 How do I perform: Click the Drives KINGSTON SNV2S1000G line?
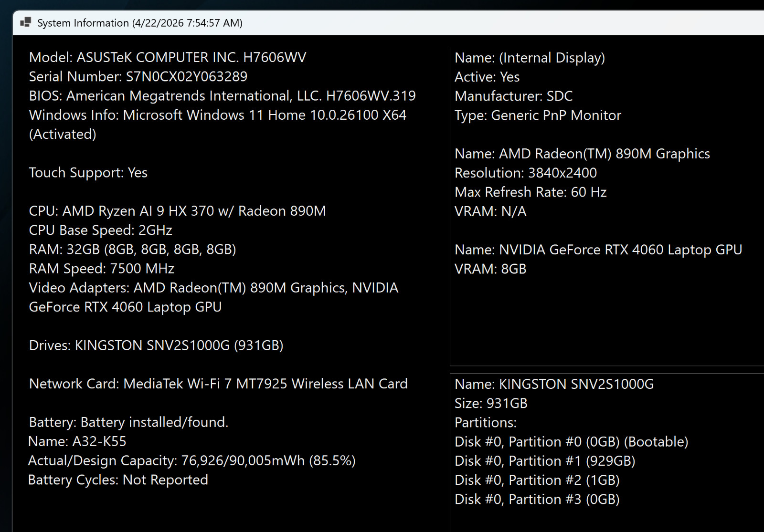point(156,345)
